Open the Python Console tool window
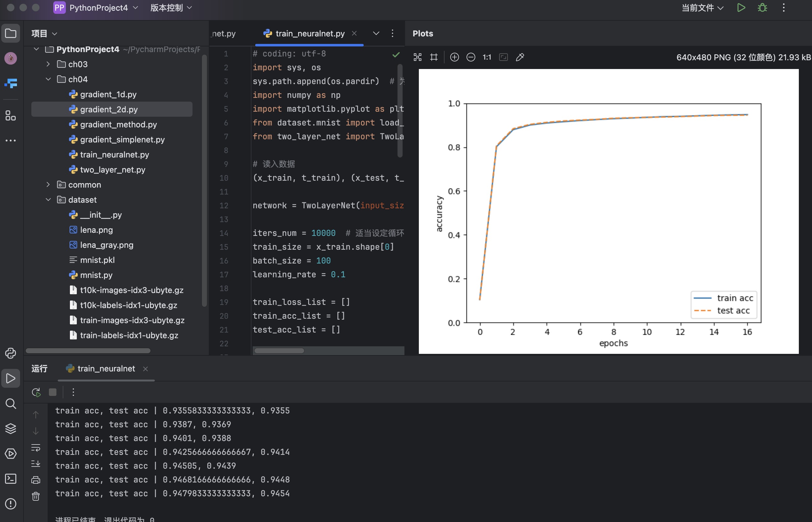Viewport: 812px width, 522px height. pyautogui.click(x=10, y=353)
